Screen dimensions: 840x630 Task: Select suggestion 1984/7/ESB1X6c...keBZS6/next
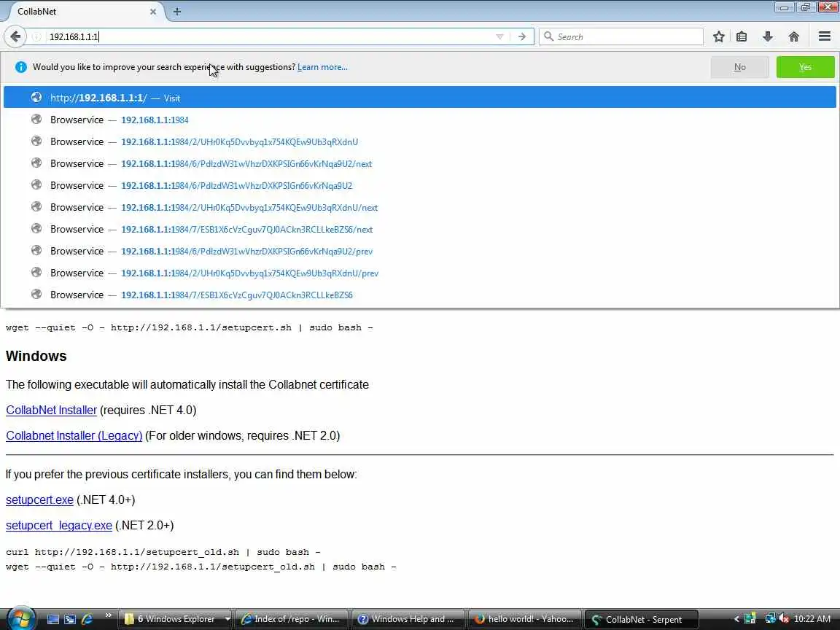[419, 229]
